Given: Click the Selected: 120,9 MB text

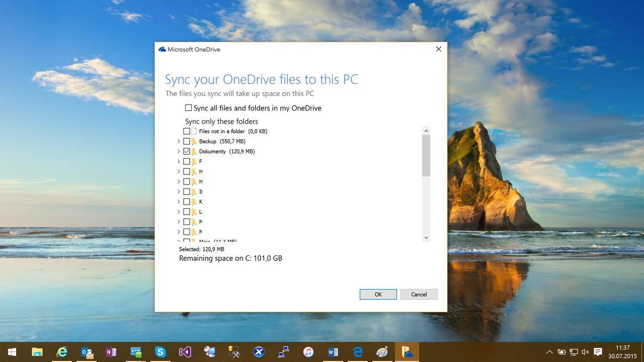Looking at the screenshot, I should coord(202,249).
